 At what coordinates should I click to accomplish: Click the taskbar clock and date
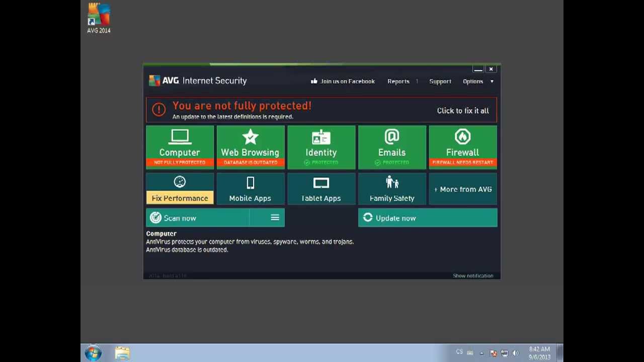(539, 353)
